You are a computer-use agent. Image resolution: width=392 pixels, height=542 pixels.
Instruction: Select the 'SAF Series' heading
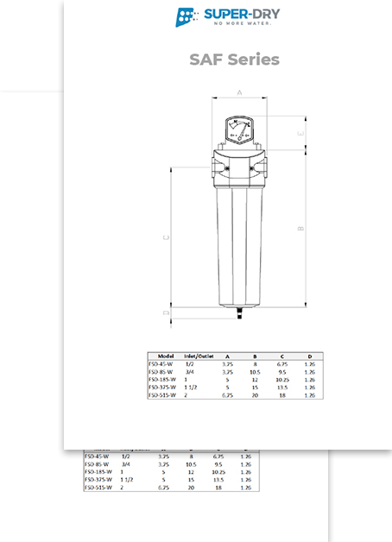tap(234, 60)
